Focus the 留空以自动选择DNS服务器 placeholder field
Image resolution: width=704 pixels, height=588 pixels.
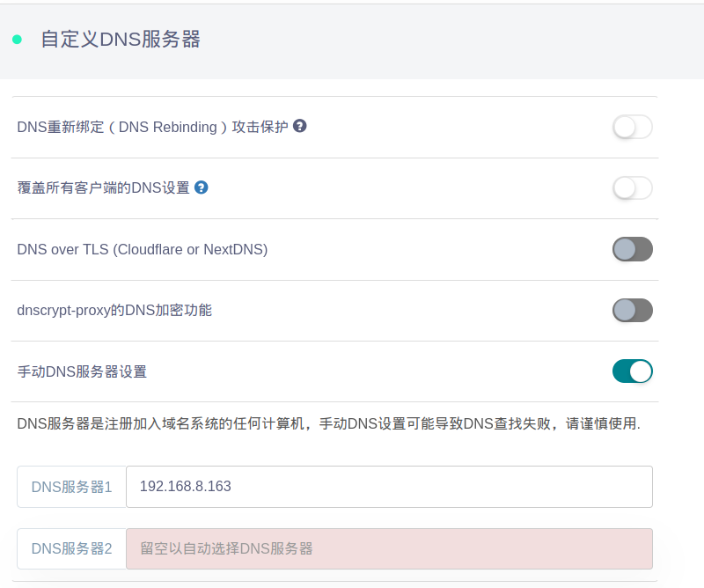(389, 548)
